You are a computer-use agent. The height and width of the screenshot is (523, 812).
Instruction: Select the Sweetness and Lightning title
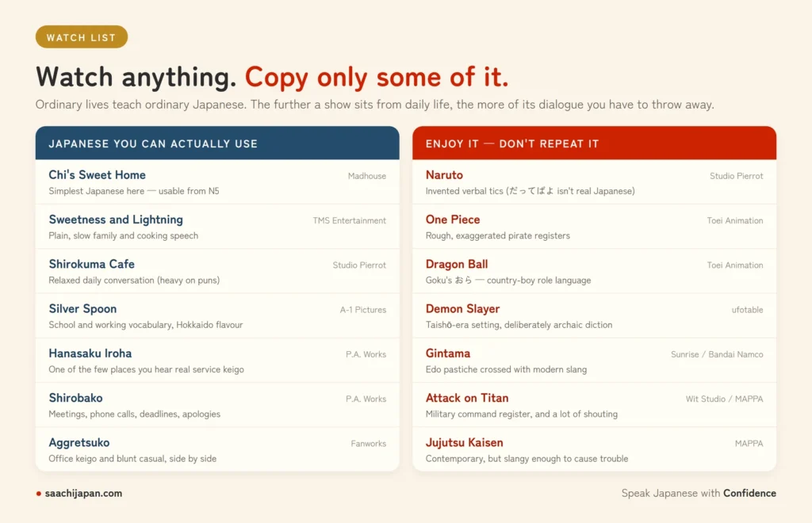coord(116,220)
